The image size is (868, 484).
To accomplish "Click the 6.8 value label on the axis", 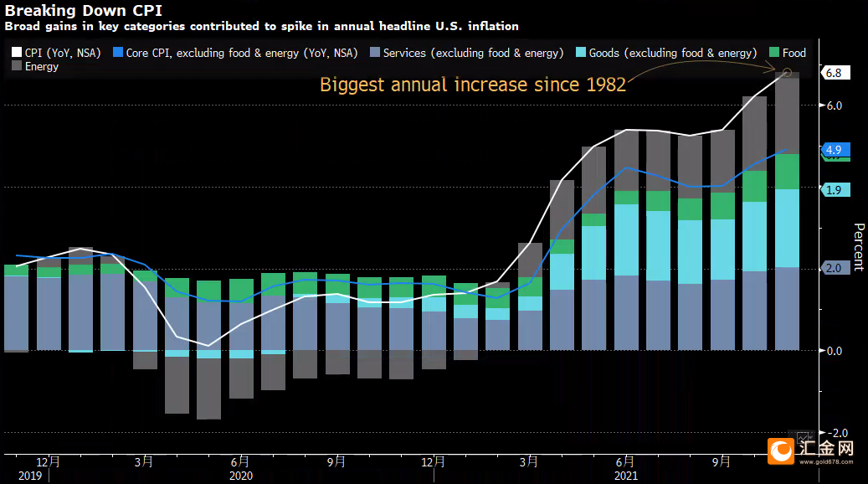I will pos(835,73).
